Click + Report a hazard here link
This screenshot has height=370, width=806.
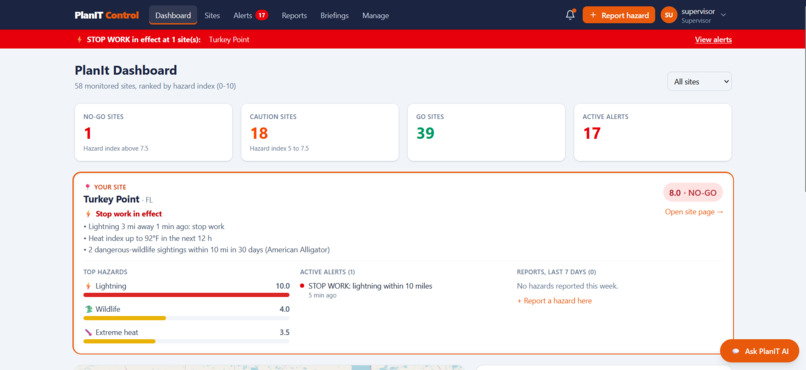pos(554,301)
